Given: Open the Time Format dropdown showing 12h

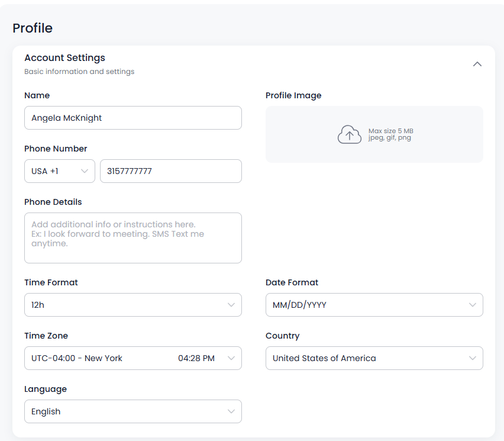Looking at the screenshot, I should [x=133, y=305].
